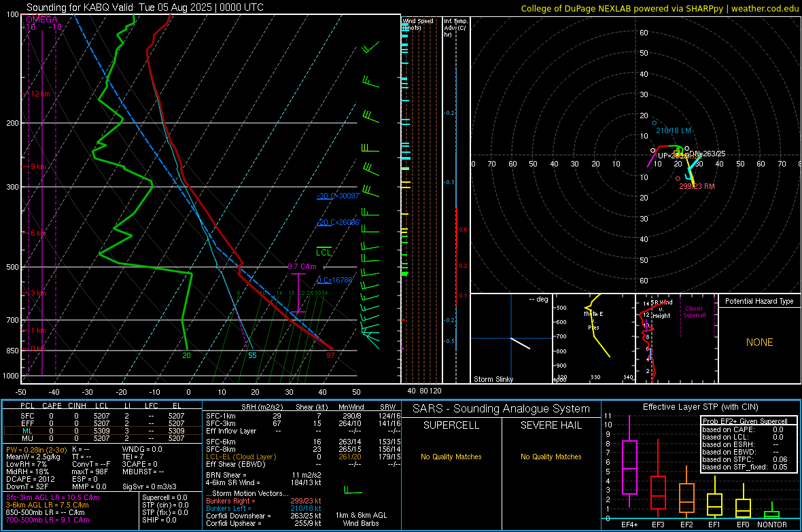Click the 'based on STPC:' probability row
Screen dimensions: 802x532
coord(745,459)
